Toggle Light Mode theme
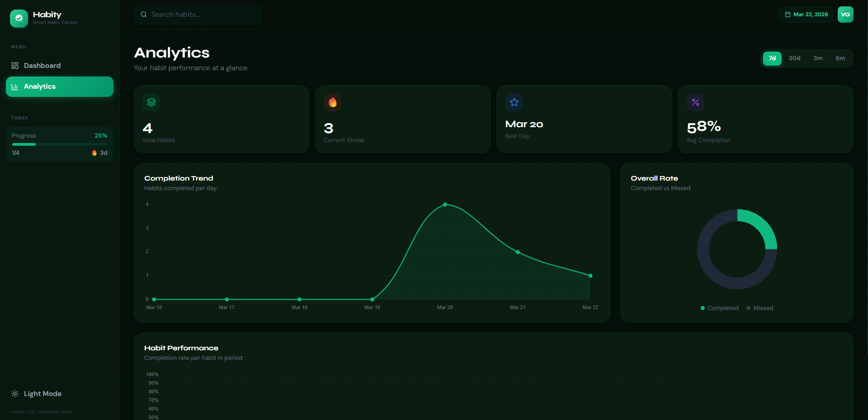Viewport: 868px width, 420px height. tap(42, 394)
